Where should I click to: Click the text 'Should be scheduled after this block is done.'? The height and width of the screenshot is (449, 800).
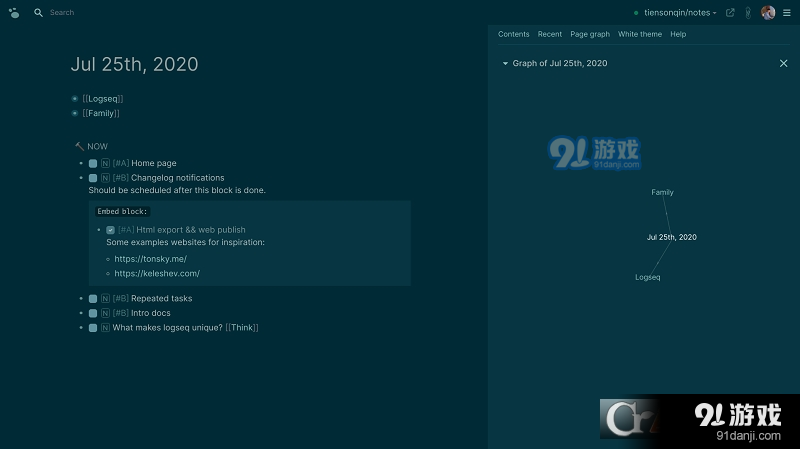pyautogui.click(x=177, y=190)
